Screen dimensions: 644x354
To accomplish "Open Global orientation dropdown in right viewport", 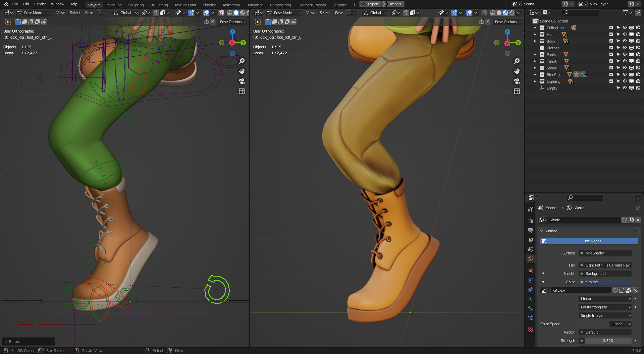I will [x=375, y=13].
